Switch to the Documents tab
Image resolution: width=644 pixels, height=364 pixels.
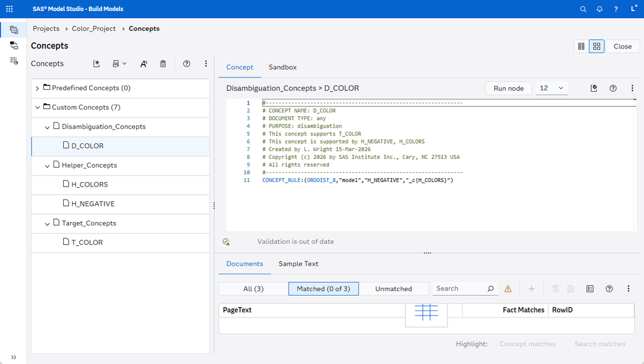(x=244, y=264)
